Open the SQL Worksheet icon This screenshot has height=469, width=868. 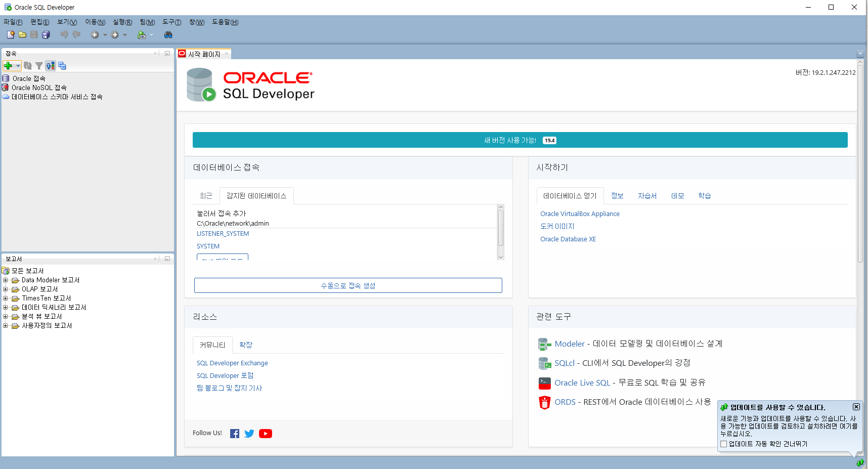click(x=142, y=35)
